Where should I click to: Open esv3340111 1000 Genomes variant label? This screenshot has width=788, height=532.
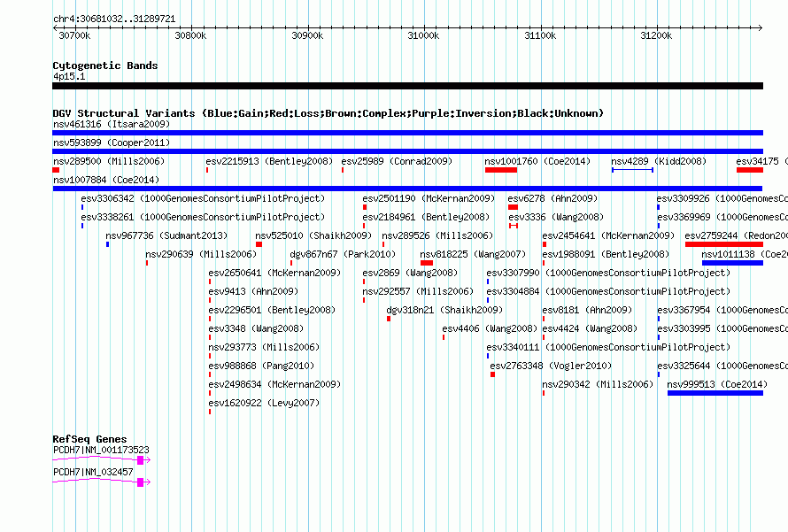click(608, 347)
